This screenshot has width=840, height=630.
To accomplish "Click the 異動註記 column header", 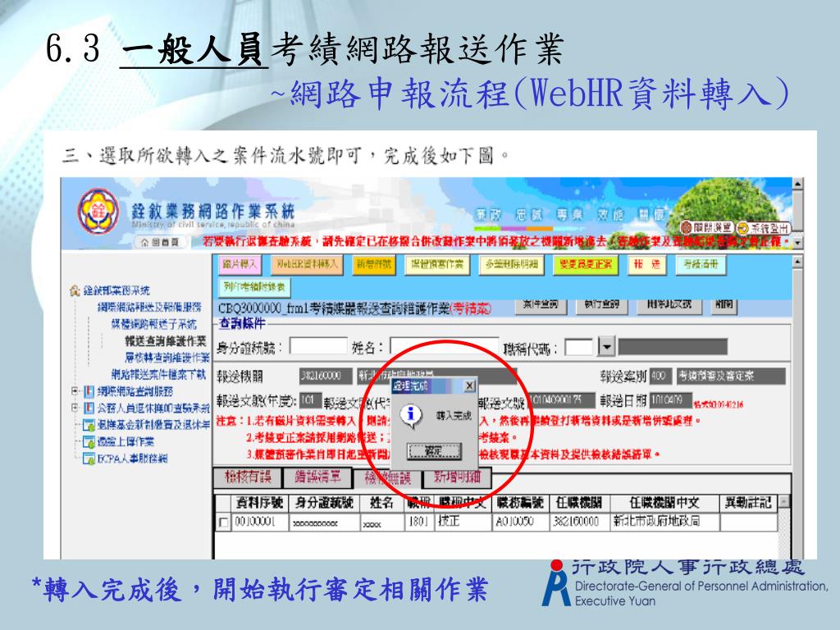I will [x=748, y=503].
